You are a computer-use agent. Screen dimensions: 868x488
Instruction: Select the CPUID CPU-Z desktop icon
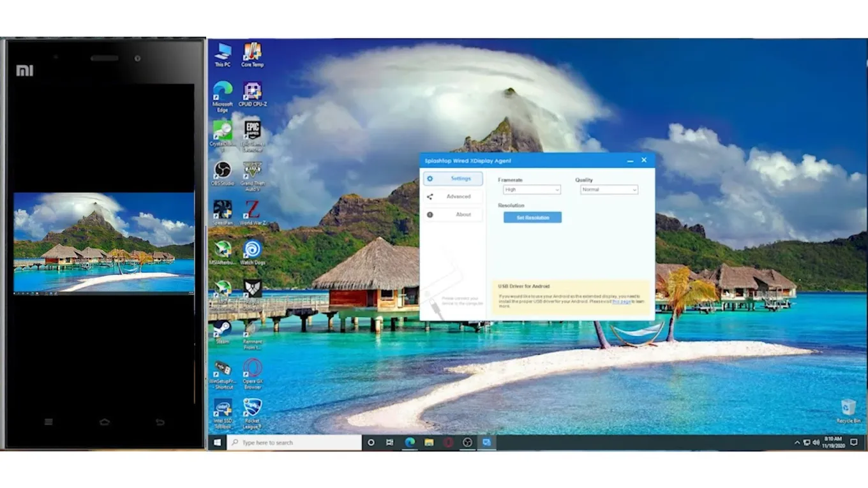(x=251, y=91)
